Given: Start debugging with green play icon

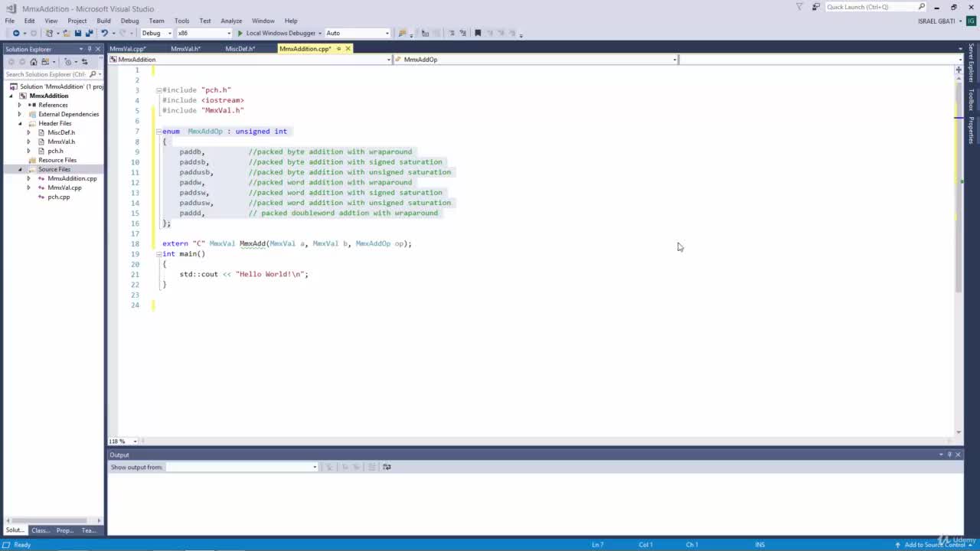Looking at the screenshot, I should (x=240, y=33).
